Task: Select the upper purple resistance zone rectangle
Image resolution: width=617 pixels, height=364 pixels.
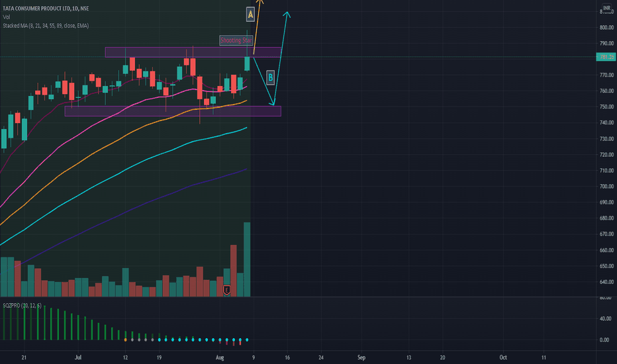Action: tap(193, 52)
